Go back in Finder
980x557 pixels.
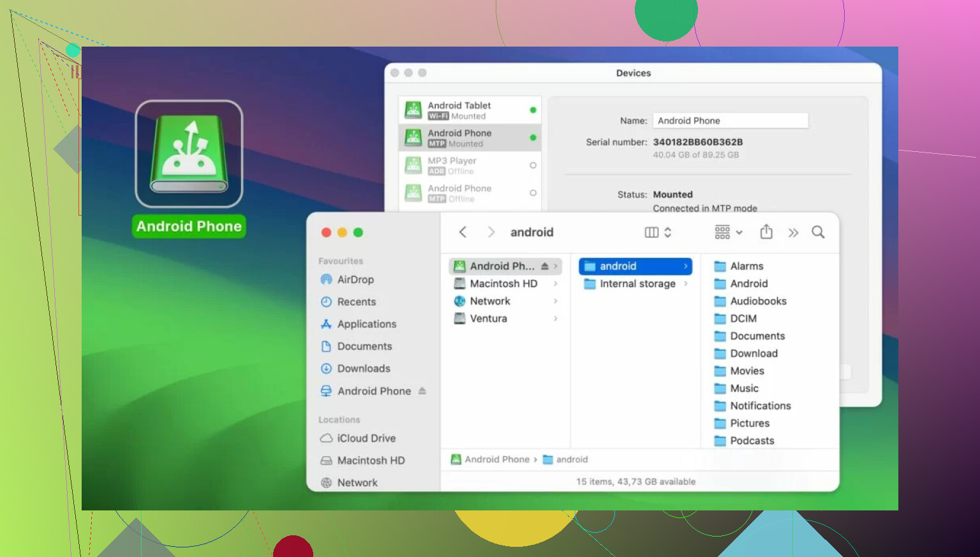(463, 232)
